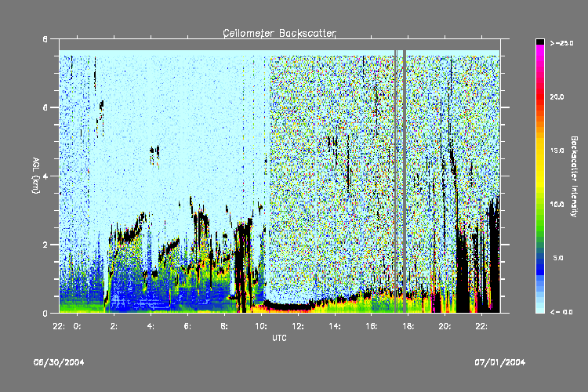Viewport: 588px width, 392px height.
Task: Click the '2:' x-axis tick label
Action: point(114,326)
